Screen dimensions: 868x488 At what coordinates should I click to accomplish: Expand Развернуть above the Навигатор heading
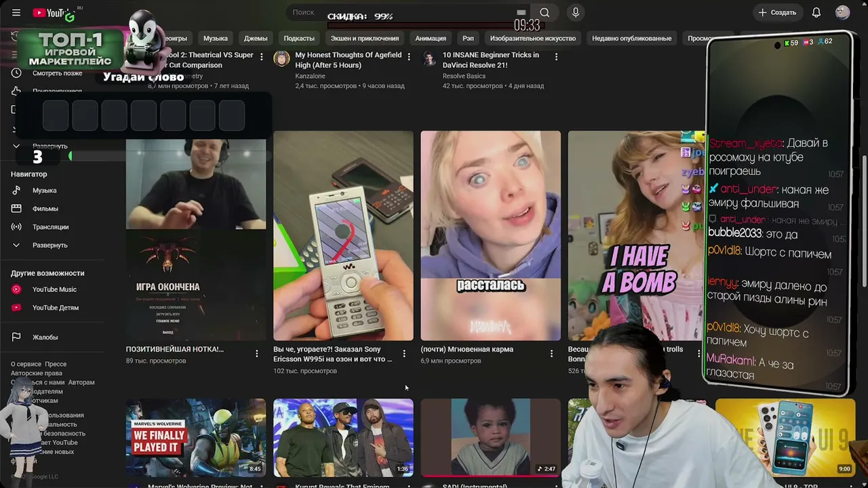(x=50, y=146)
